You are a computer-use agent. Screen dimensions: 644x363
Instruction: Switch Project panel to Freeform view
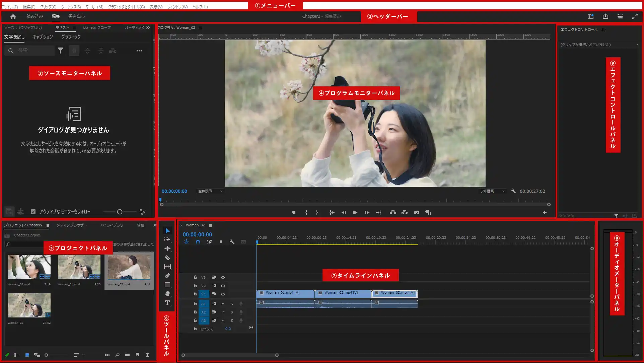[x=37, y=355]
